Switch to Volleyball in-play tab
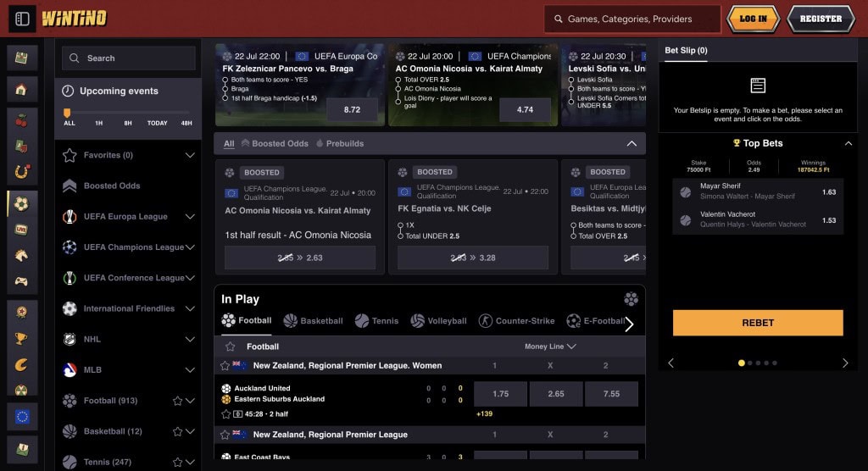This screenshot has height=471, width=868. [x=438, y=321]
